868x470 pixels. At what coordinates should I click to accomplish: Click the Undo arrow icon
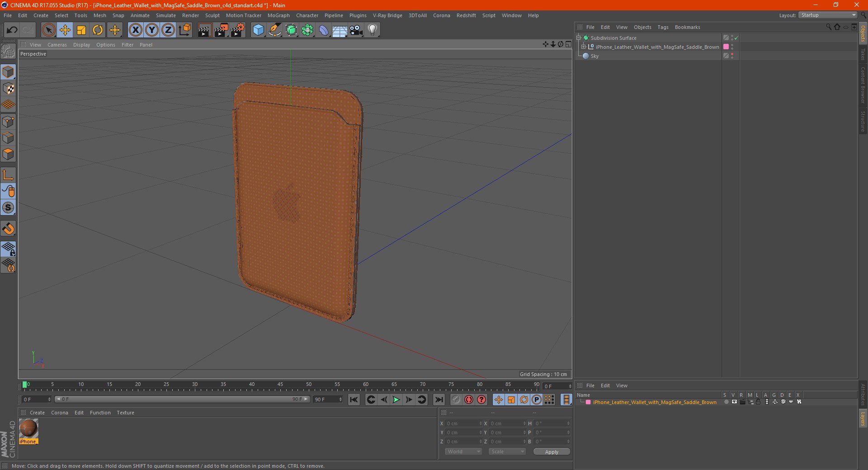[x=12, y=30]
